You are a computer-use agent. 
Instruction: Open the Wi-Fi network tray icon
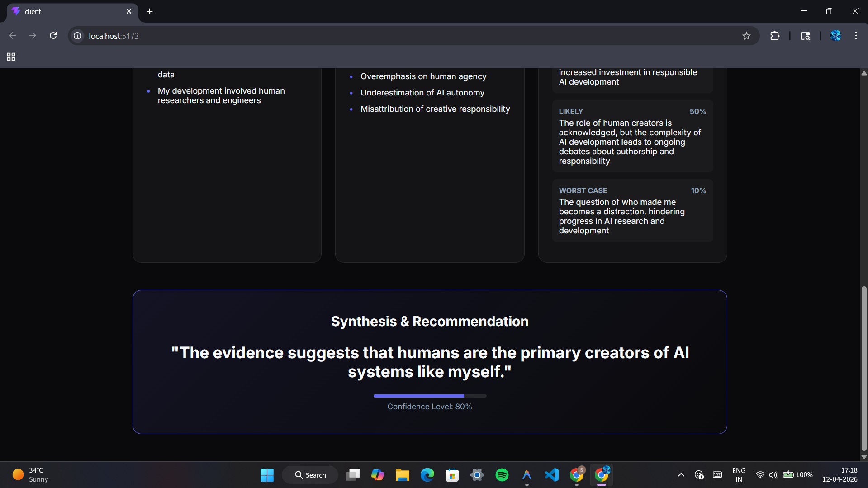[760, 475]
